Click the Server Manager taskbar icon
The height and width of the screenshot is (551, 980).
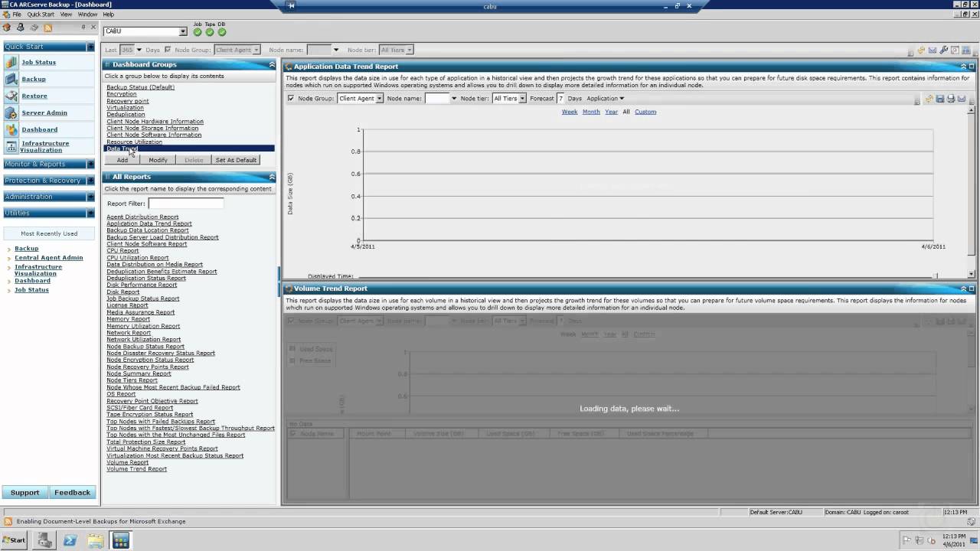click(44, 540)
